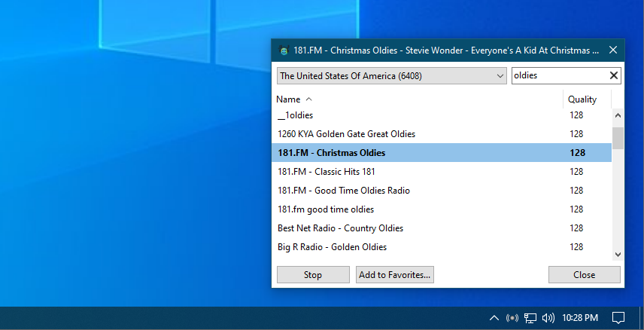Open the clock showing 10:28 PM
The image size is (644, 330).
580,318
